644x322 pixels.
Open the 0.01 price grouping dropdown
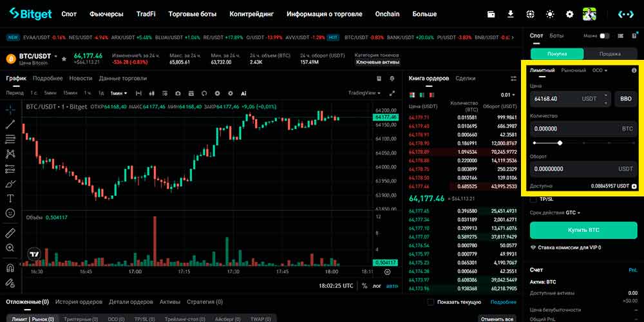(x=507, y=95)
